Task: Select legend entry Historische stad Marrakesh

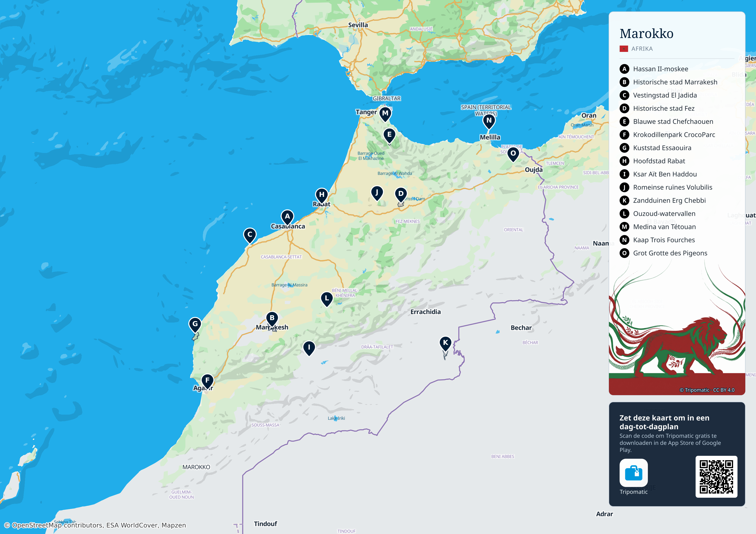Action: 675,82
